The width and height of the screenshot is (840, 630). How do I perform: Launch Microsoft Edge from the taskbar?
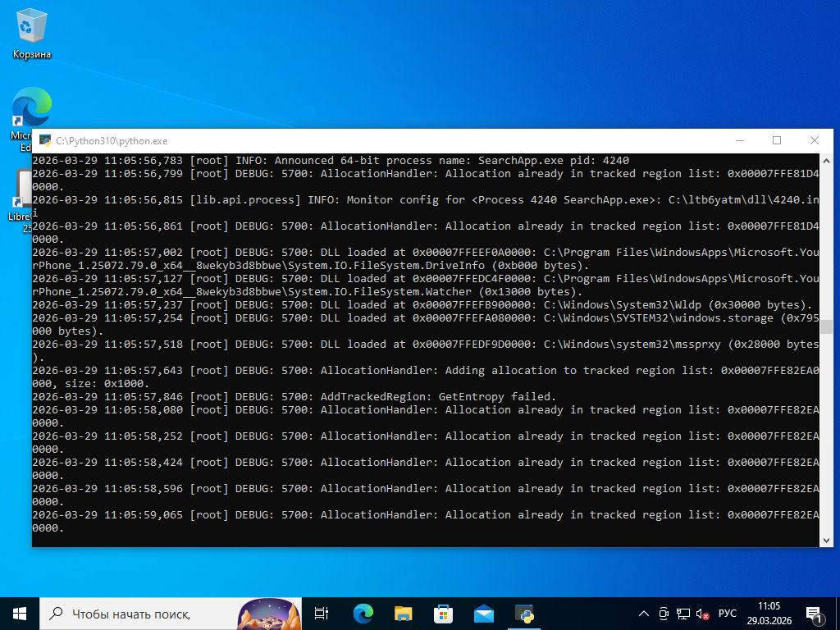[x=363, y=613]
